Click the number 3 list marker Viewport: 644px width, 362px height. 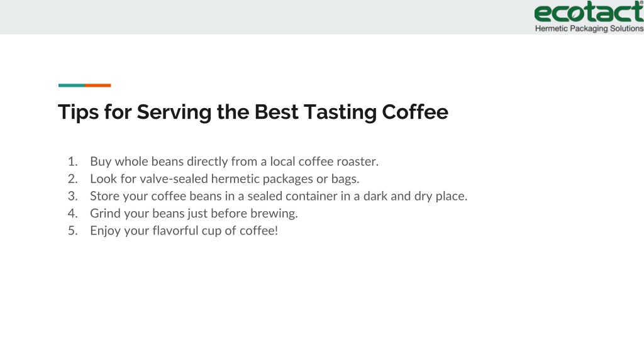(x=73, y=196)
